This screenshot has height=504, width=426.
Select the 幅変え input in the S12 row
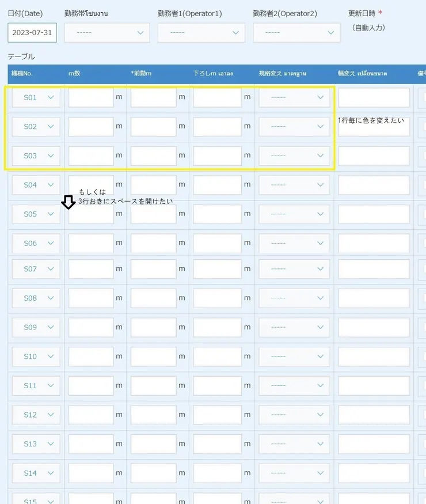pos(374,415)
